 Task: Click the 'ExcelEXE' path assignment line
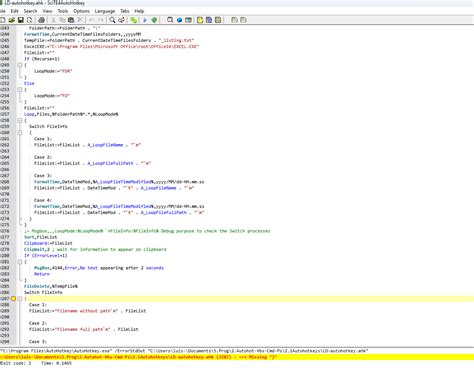[112, 47]
